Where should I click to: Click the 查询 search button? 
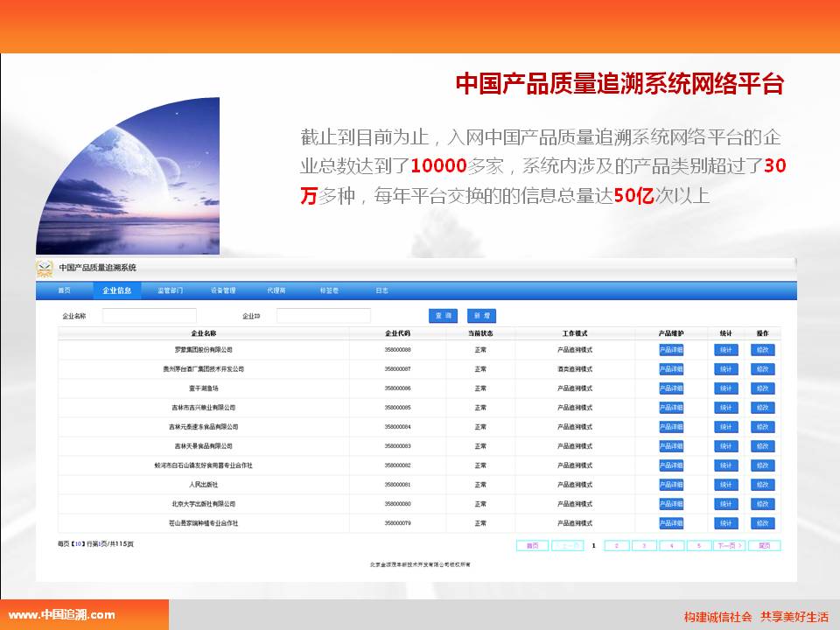443,316
